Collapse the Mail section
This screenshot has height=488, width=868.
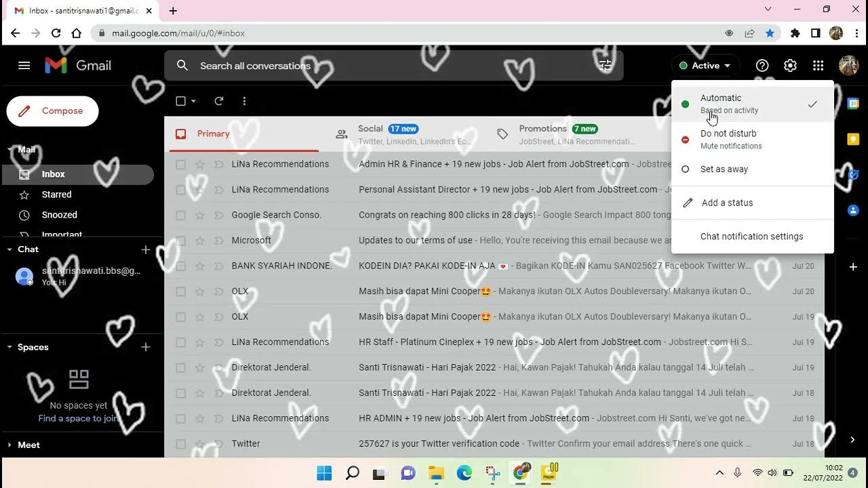click(x=9, y=150)
